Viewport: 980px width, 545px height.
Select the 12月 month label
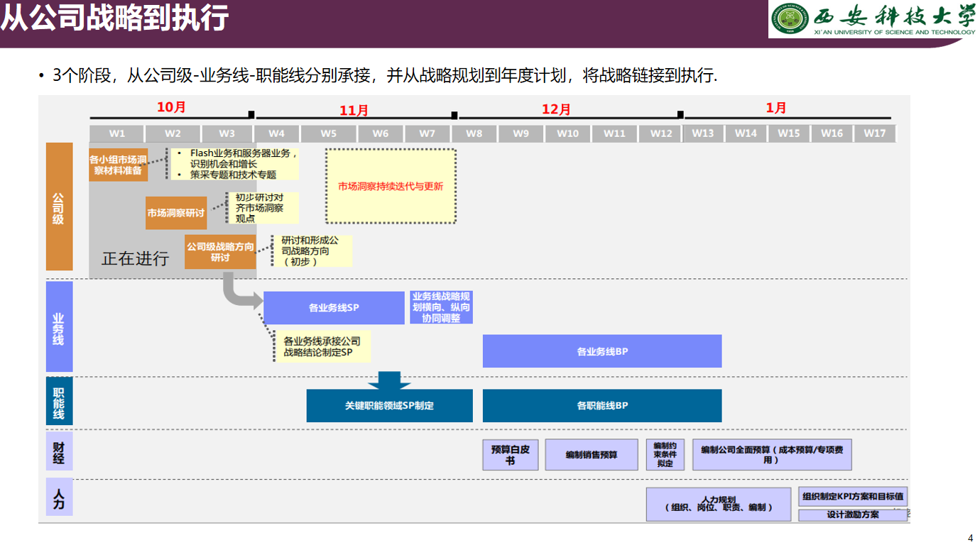coord(556,109)
